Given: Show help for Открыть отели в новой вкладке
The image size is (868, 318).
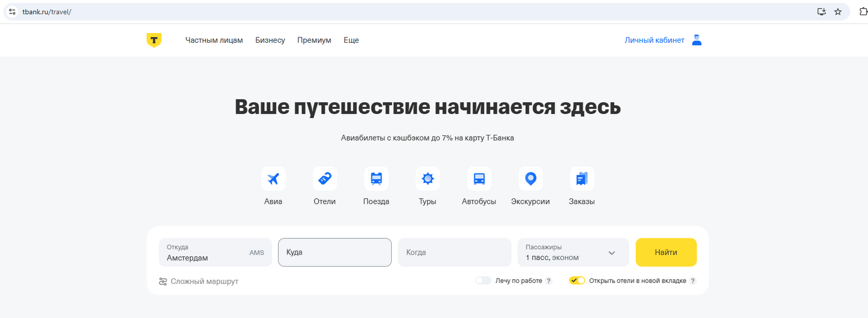Looking at the screenshot, I should click(693, 281).
